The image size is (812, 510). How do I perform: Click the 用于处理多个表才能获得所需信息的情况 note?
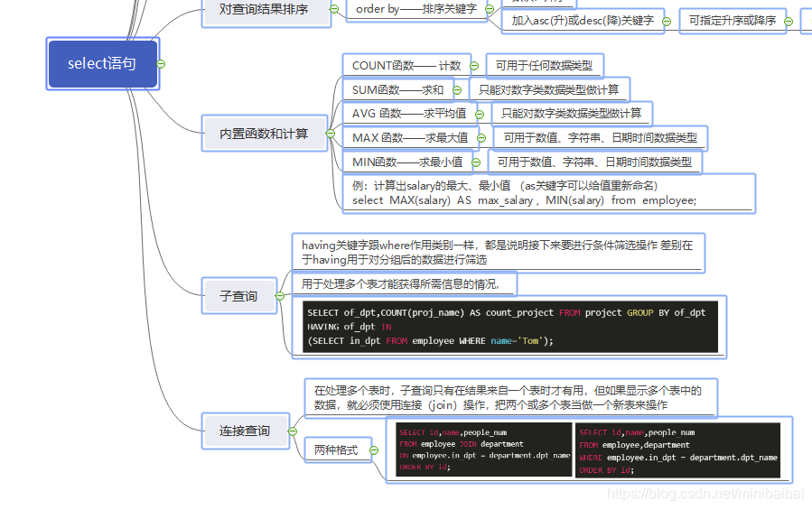(405, 284)
